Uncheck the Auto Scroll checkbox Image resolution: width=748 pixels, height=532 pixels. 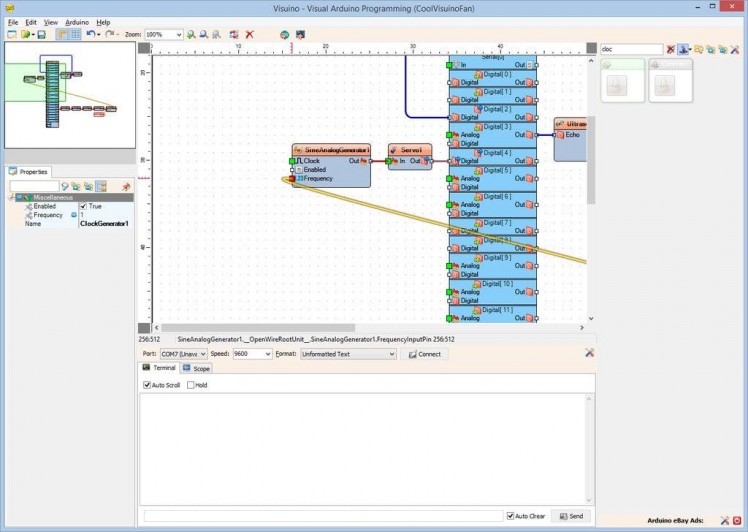pyautogui.click(x=147, y=385)
